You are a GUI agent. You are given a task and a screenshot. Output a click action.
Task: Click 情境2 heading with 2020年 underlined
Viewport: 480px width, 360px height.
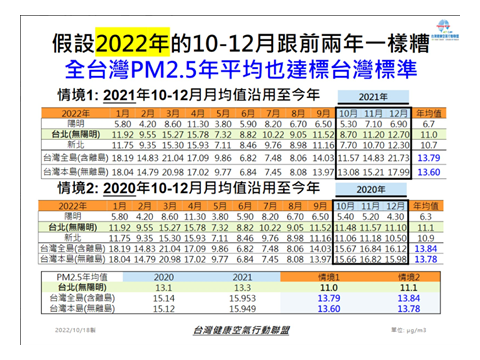pyautogui.click(x=189, y=188)
